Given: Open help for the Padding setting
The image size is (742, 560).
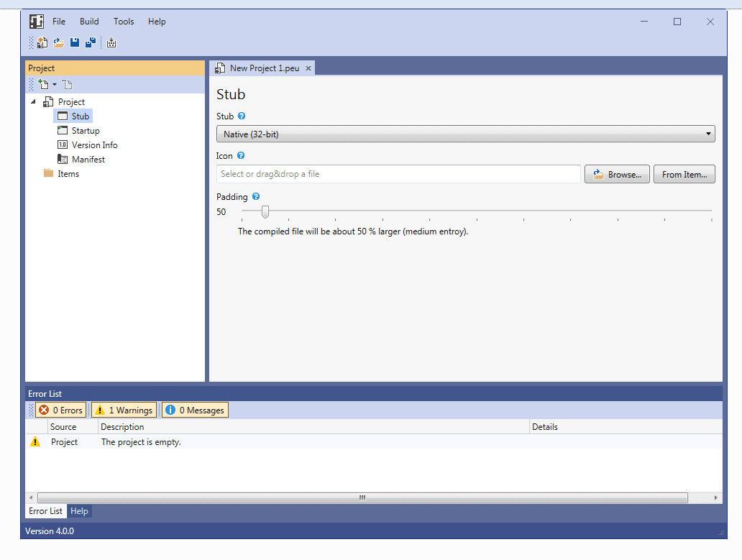Looking at the screenshot, I should [256, 196].
